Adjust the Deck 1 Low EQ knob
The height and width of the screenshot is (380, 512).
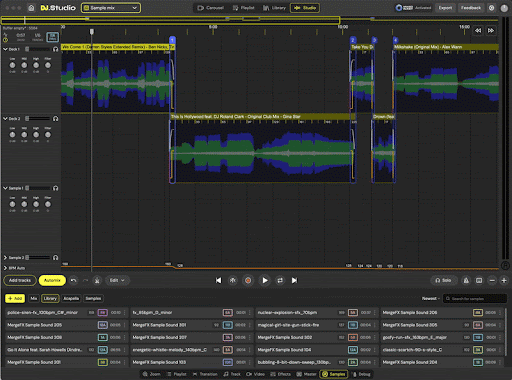12,65
